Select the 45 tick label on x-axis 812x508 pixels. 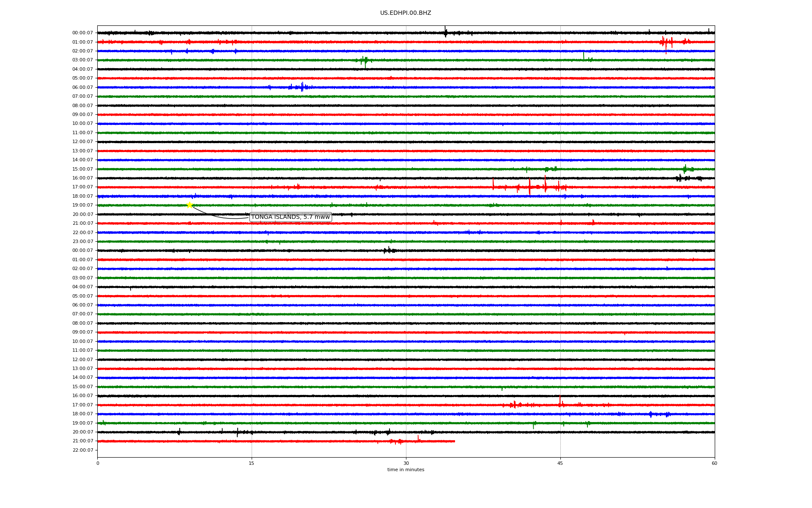tap(560, 463)
